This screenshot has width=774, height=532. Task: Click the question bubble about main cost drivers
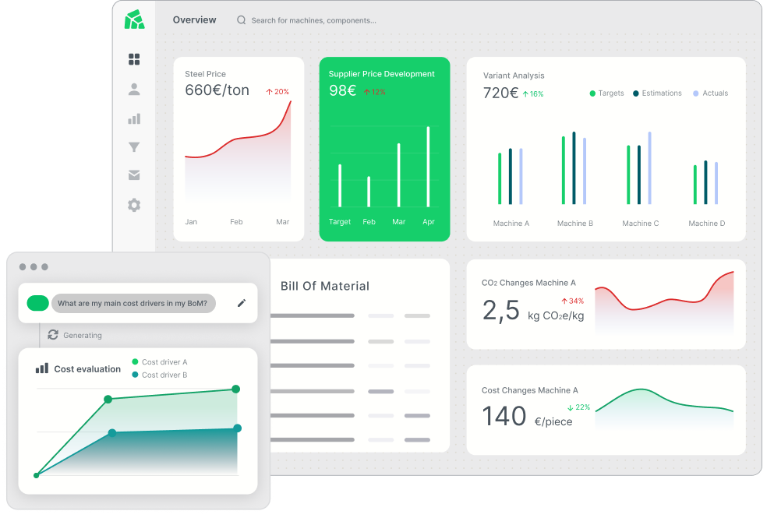133,304
